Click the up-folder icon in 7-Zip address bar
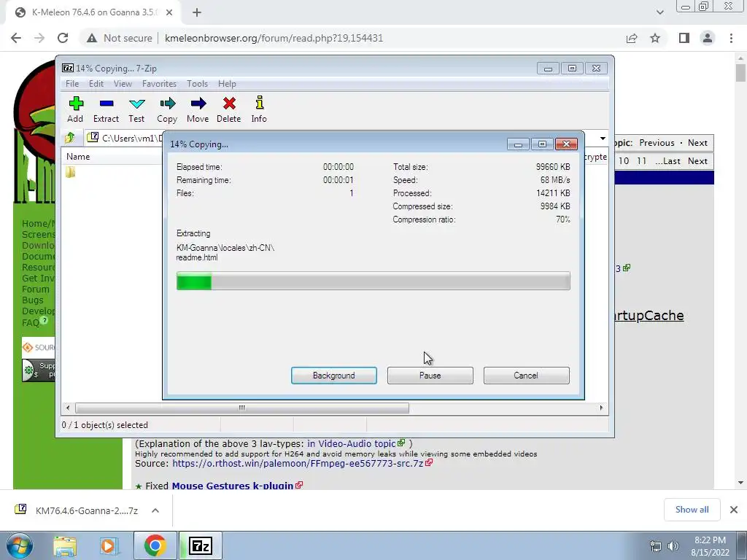 coord(70,138)
